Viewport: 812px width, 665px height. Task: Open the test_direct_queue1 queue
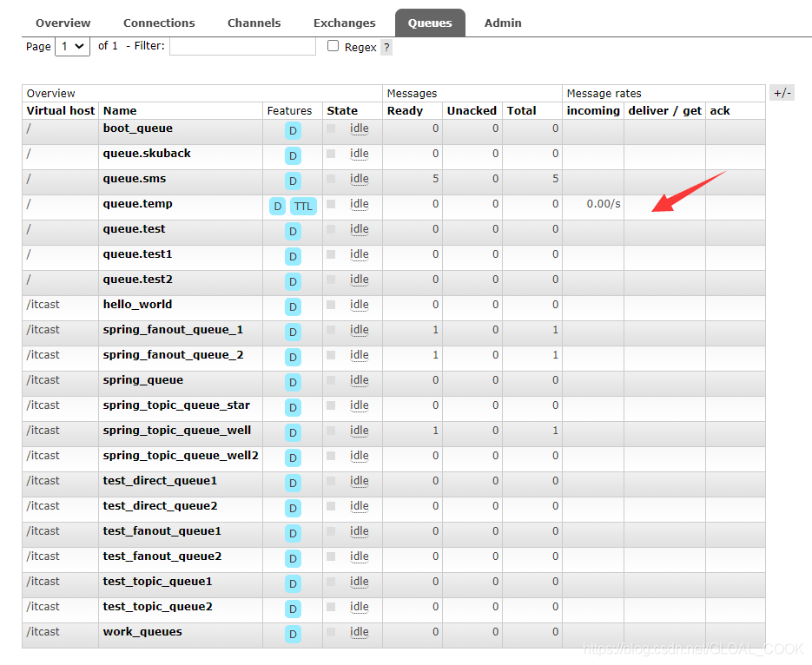point(160,481)
